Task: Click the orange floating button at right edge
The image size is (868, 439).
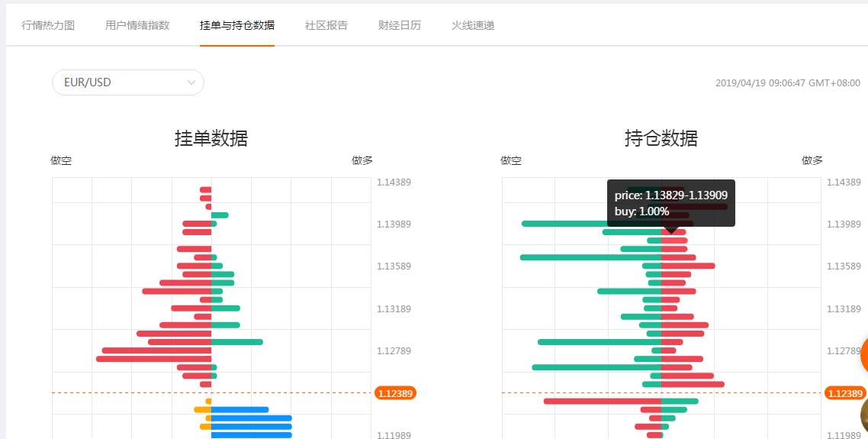Action: point(864,354)
